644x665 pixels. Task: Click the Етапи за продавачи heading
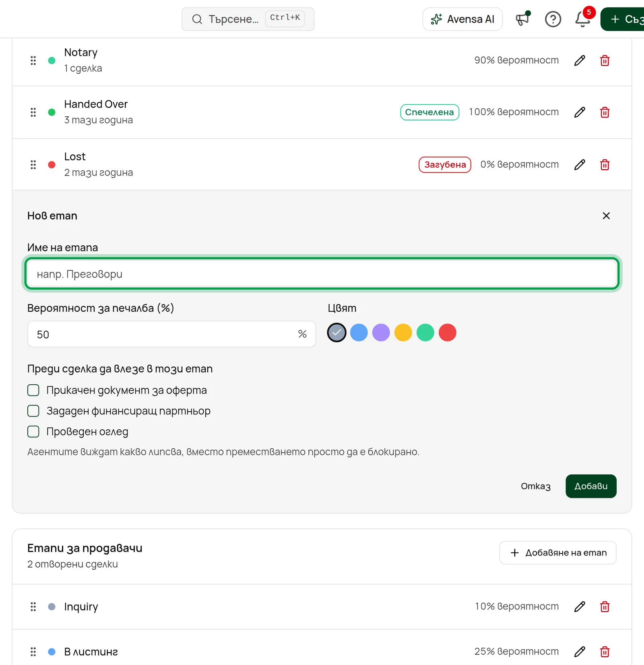(x=85, y=548)
